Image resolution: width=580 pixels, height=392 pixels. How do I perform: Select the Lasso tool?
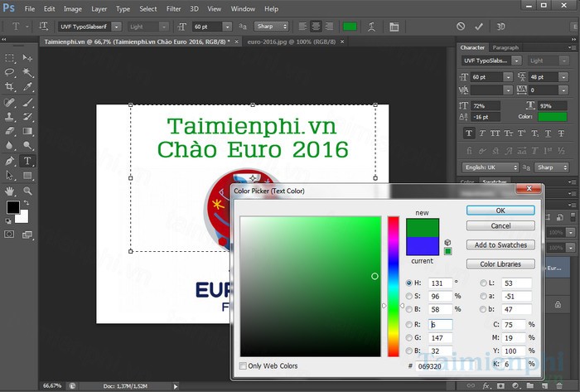[x=10, y=72]
